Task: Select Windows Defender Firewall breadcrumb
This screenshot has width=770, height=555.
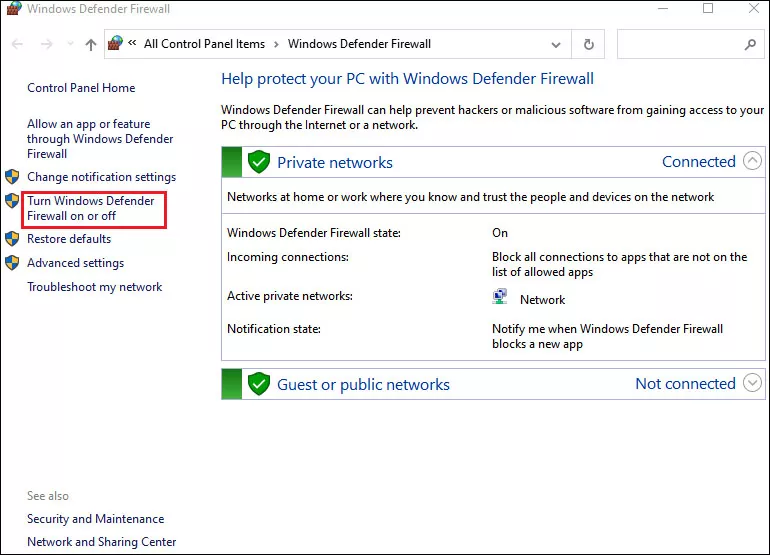Action: tap(359, 44)
